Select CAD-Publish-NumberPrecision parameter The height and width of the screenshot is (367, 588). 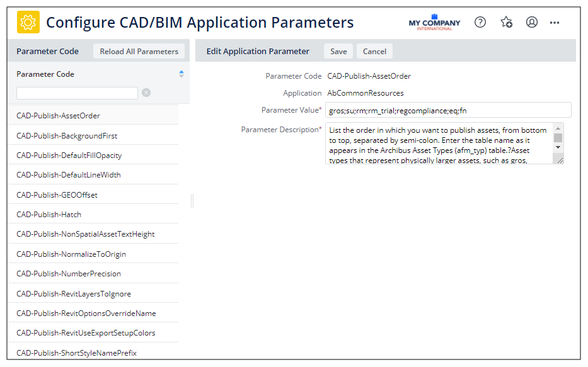tap(93, 273)
